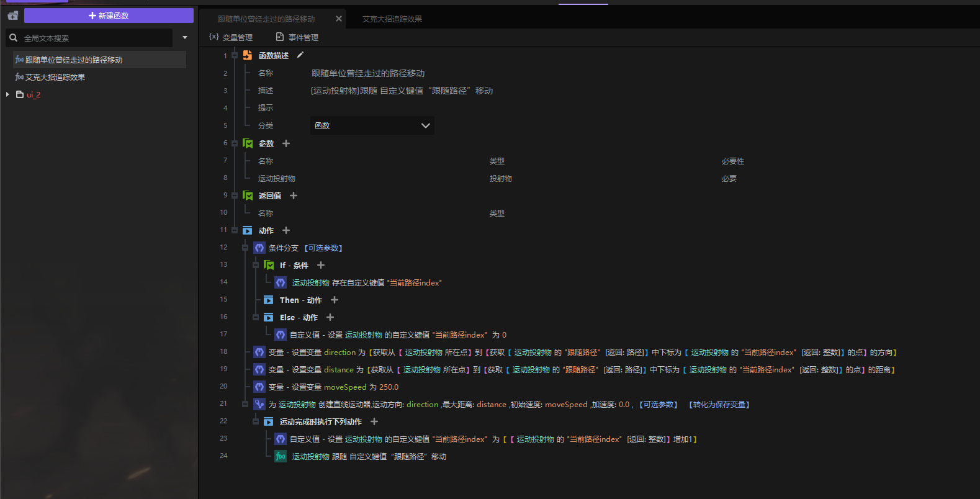Viewport: 980px width, 499px height.
Task: Click the orange 函数描述 icon
Action: coord(248,55)
